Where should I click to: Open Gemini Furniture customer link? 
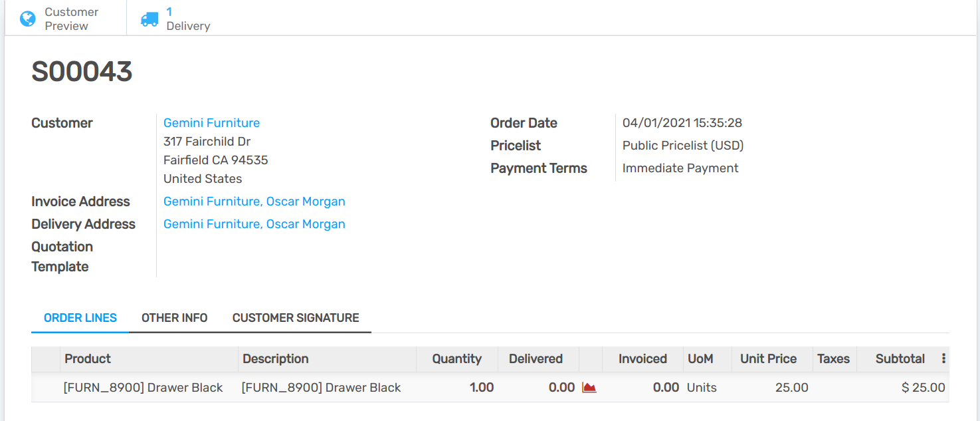click(x=211, y=123)
